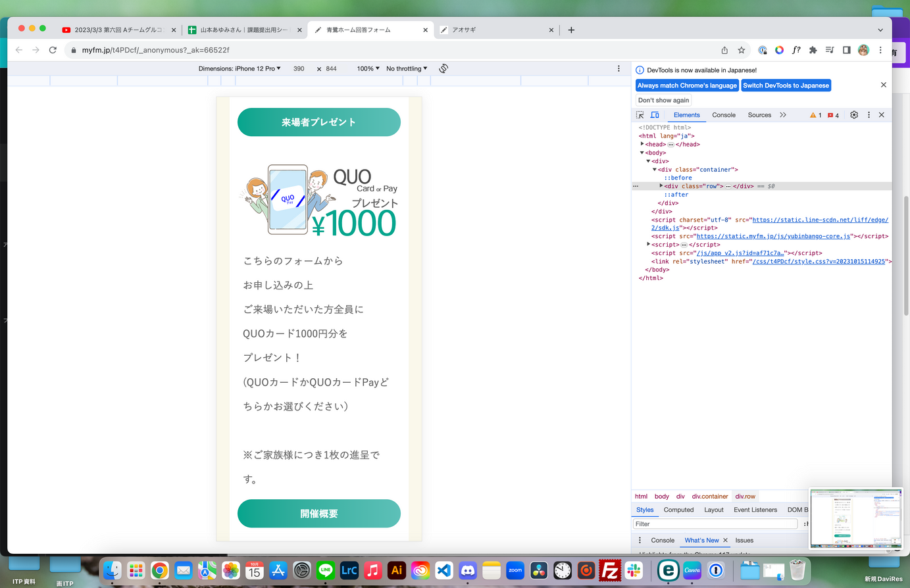This screenshot has width=910, height=588.
Task: Click the rotate screen orientation icon
Action: coord(443,68)
